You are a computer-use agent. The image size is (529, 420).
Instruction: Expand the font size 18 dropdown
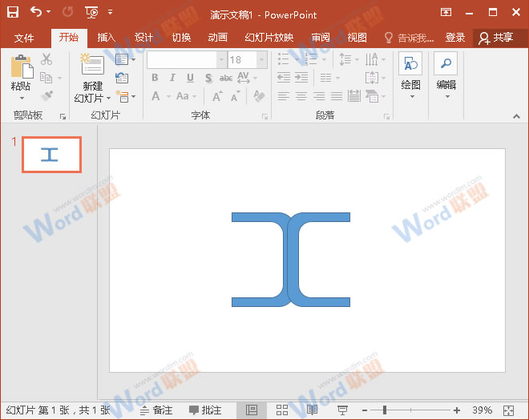(x=261, y=60)
